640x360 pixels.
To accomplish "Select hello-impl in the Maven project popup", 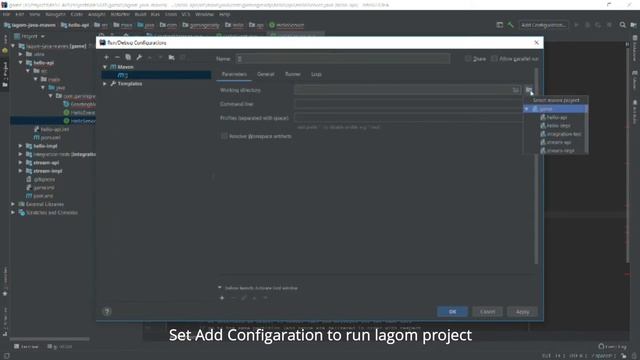I will pos(558,126).
